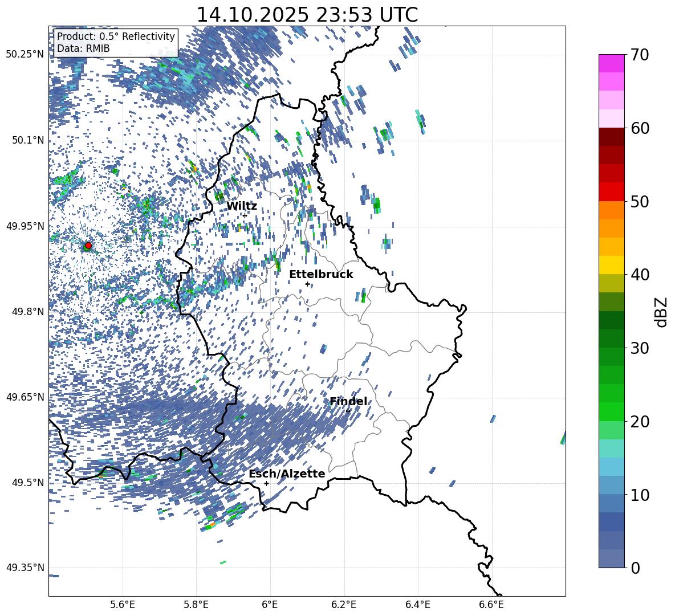Screen dimensions: 675x616
Task: Click the Findel station label
Action: (348, 401)
